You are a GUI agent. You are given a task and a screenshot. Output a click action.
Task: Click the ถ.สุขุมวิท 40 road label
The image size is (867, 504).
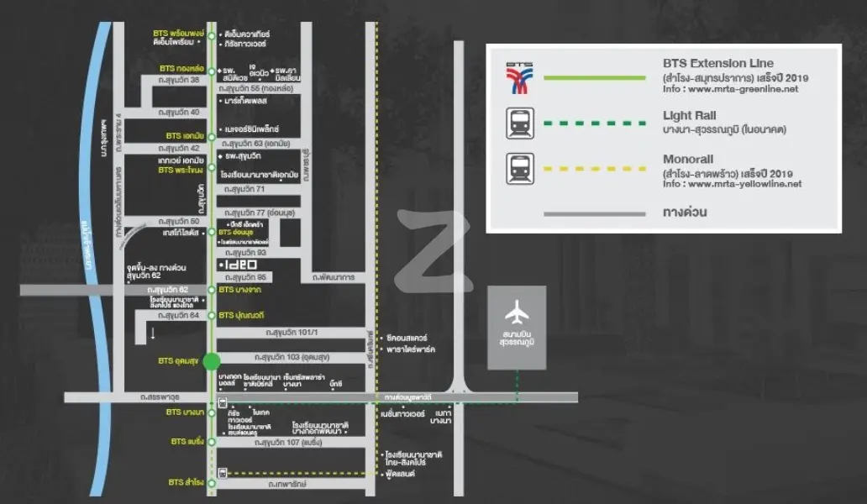[178, 113]
